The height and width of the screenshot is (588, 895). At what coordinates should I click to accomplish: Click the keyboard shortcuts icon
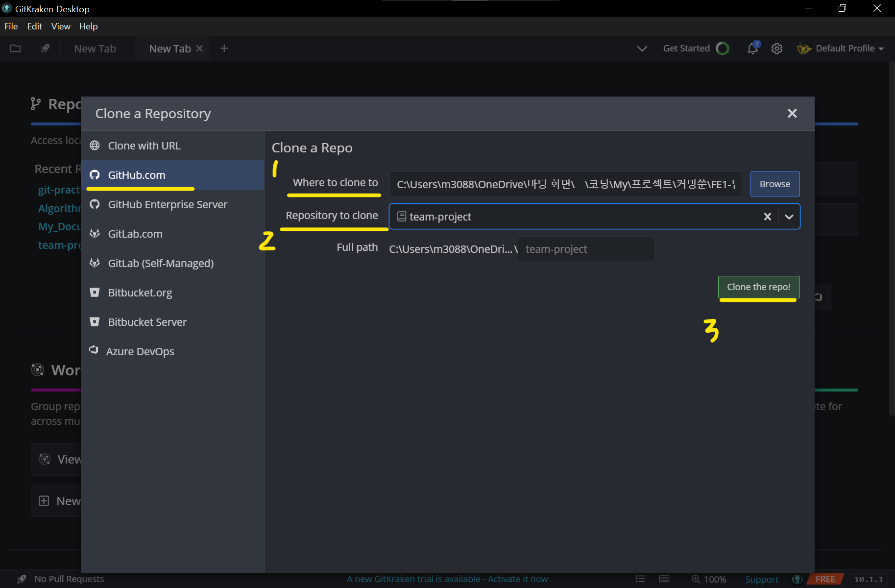(664, 579)
